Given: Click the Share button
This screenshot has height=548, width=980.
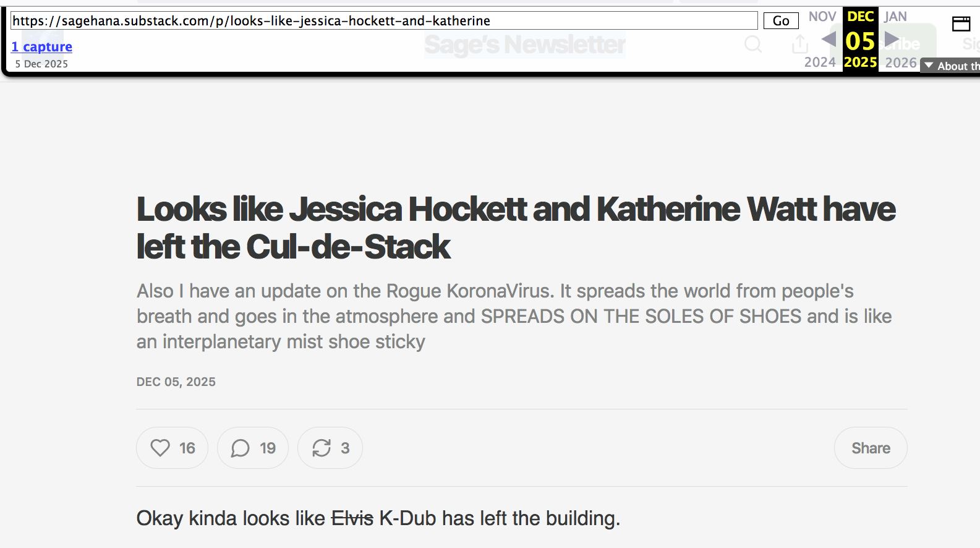Looking at the screenshot, I should tap(870, 448).
